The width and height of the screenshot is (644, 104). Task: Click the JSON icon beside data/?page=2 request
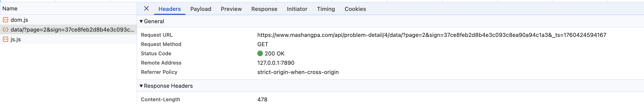point(6,30)
